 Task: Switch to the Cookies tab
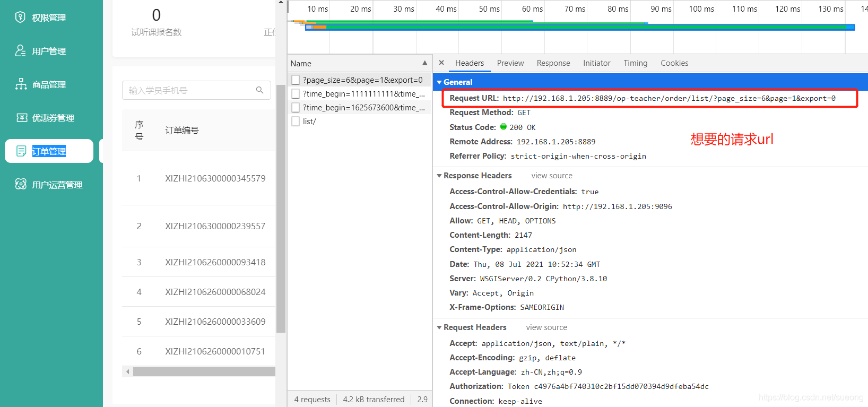point(674,63)
